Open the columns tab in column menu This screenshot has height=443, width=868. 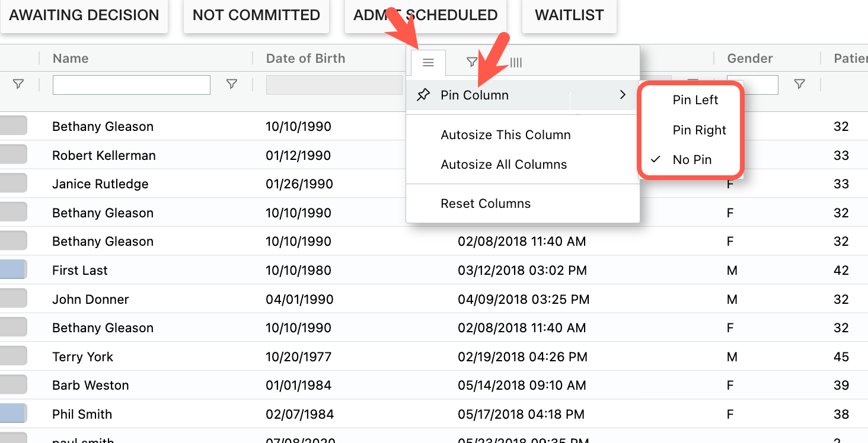pyautogui.click(x=516, y=62)
